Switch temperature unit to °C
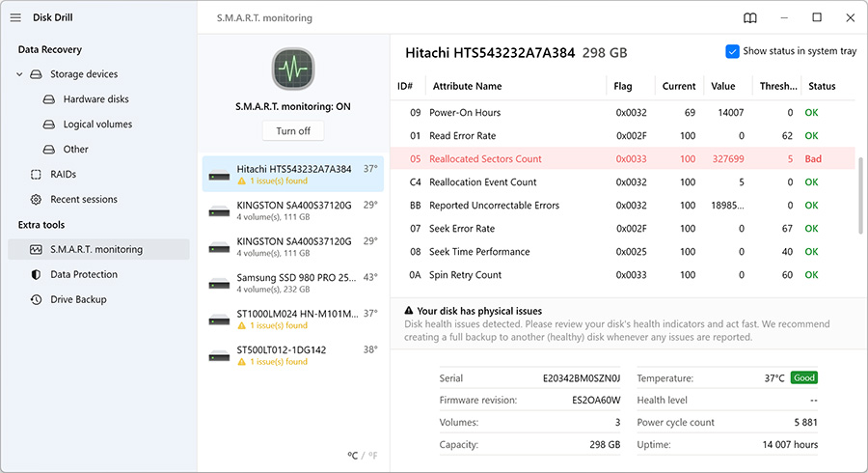 click(x=353, y=456)
